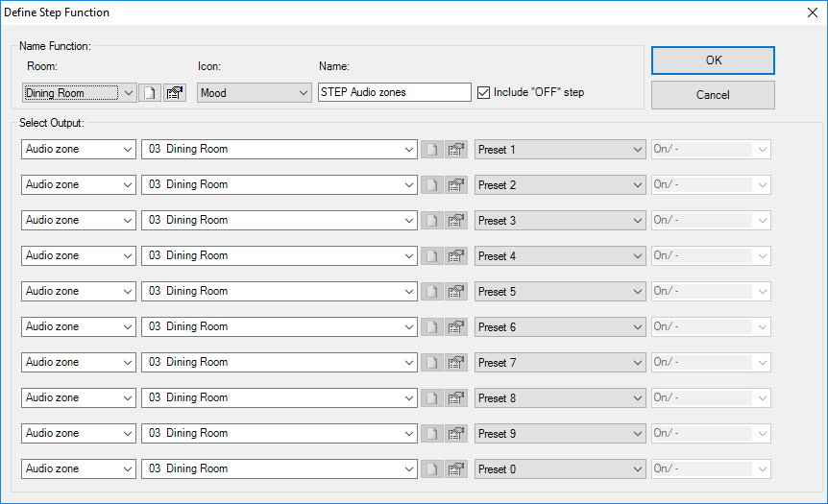Click the properties icon in Preset 5 row
The height and width of the screenshot is (504, 828).
tap(456, 291)
